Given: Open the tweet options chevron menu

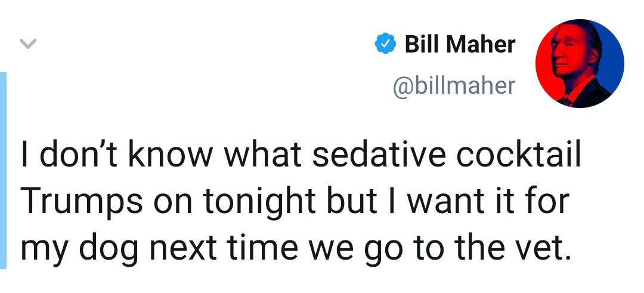Looking at the screenshot, I should coord(28,43).
